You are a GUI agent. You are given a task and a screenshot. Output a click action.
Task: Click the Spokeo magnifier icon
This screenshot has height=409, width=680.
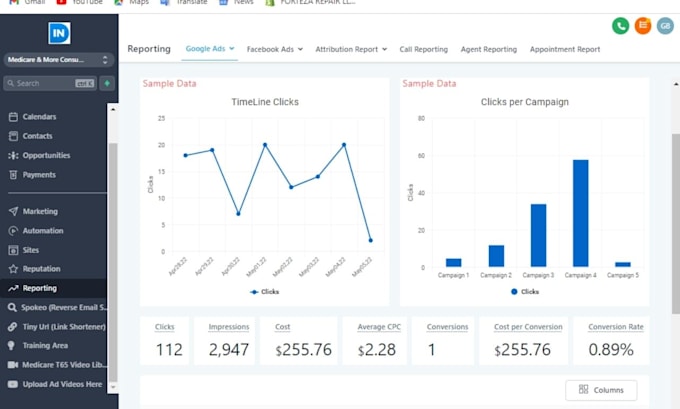pyautogui.click(x=12, y=308)
